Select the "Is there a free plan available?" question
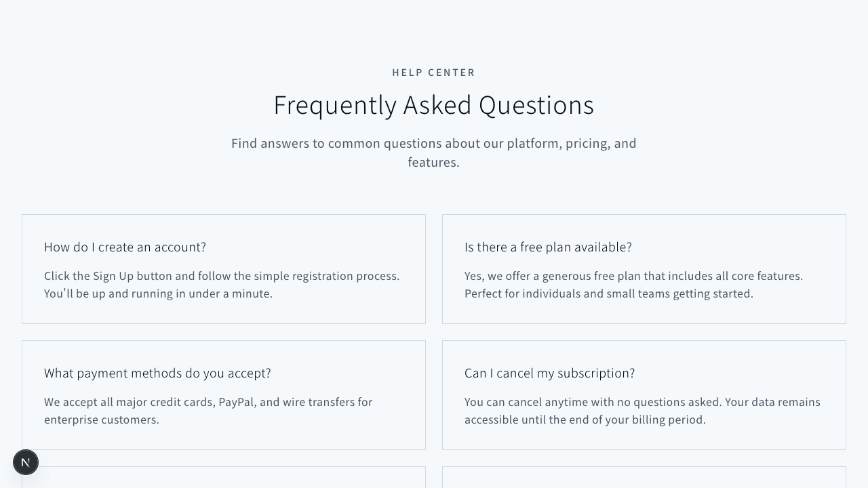 pyautogui.click(x=548, y=247)
